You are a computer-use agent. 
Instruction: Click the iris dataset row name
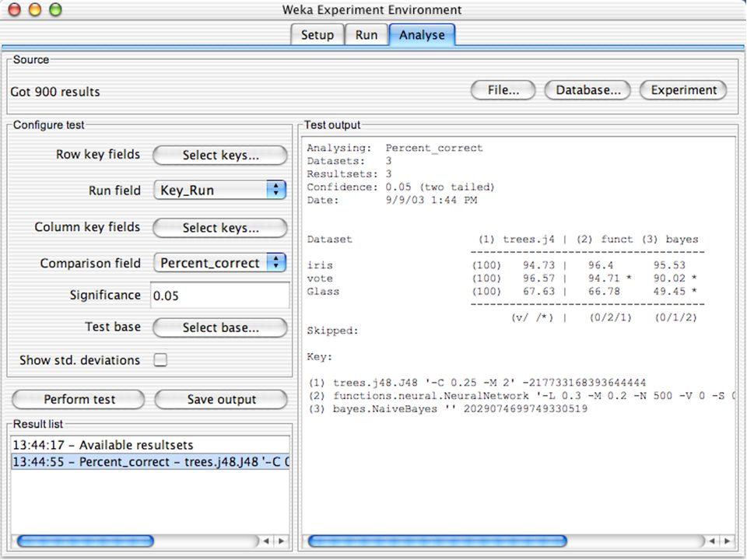[x=320, y=265]
